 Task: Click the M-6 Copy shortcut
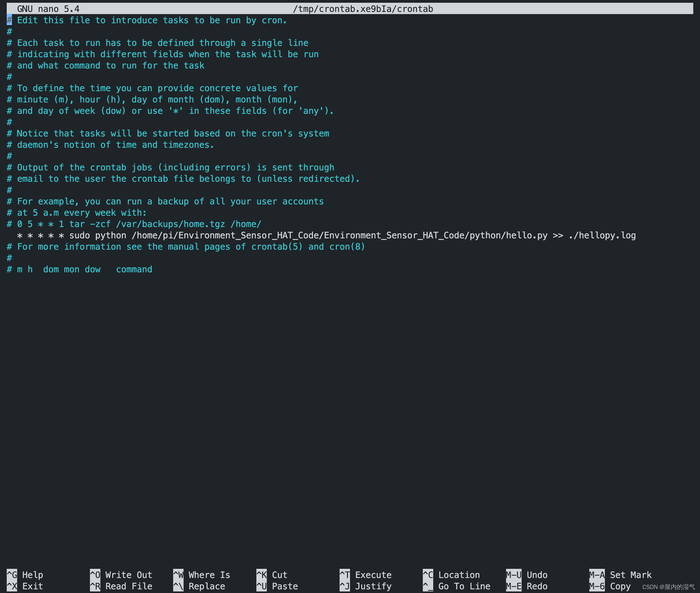tap(610, 586)
